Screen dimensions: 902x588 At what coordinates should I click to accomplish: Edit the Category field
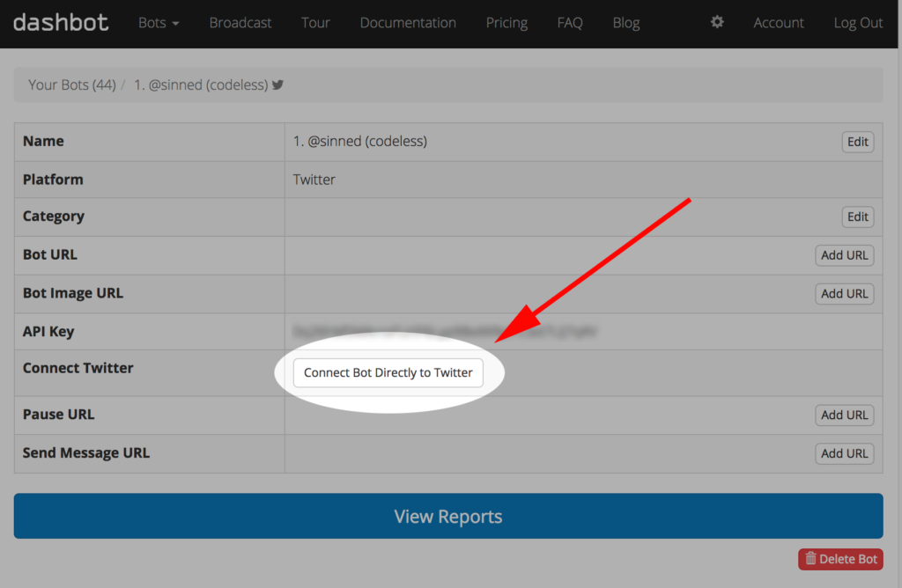point(858,217)
